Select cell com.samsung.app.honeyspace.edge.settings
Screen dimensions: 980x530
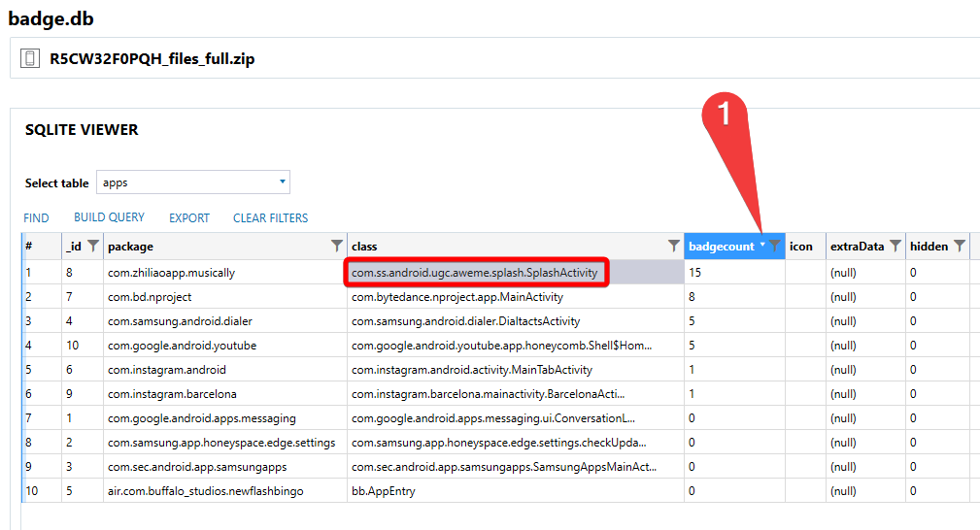point(225,443)
